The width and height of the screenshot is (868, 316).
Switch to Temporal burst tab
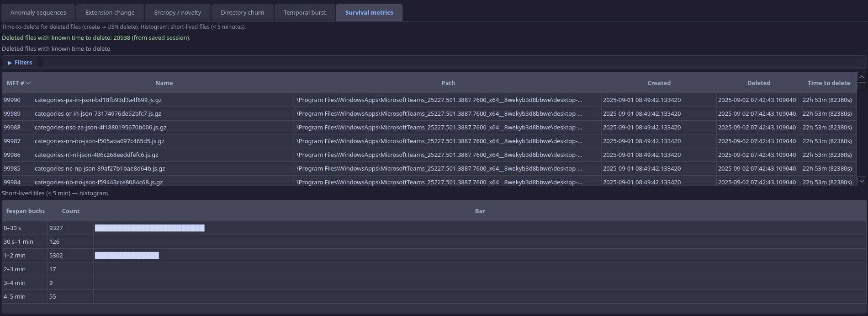coord(305,12)
